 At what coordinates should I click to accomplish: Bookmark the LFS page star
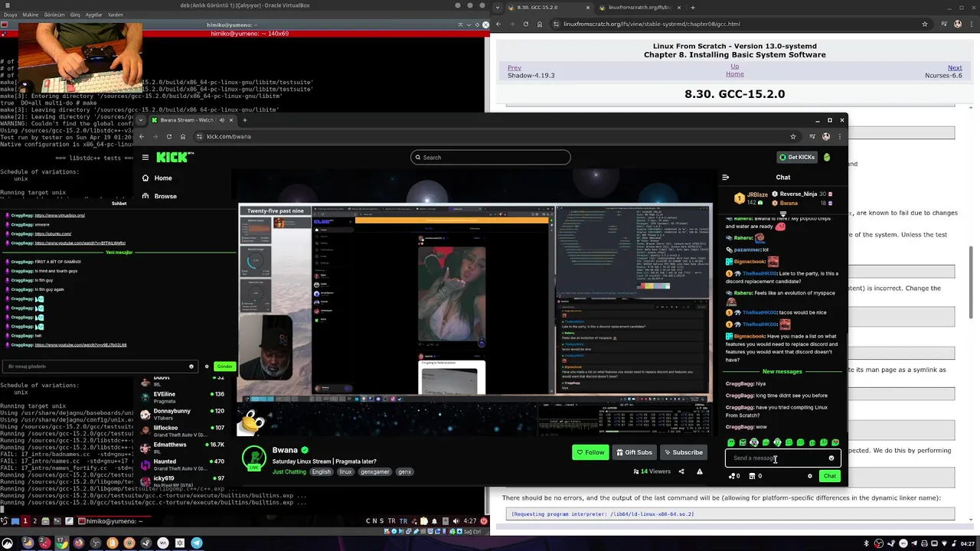[925, 24]
